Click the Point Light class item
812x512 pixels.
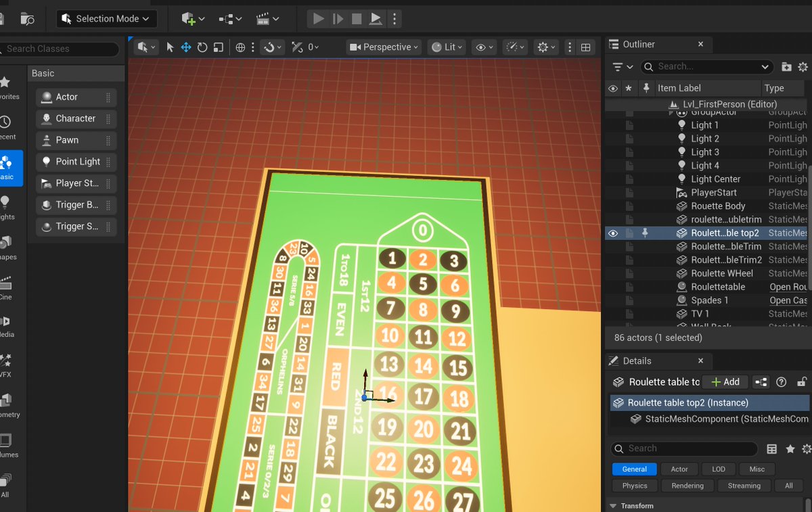point(76,162)
